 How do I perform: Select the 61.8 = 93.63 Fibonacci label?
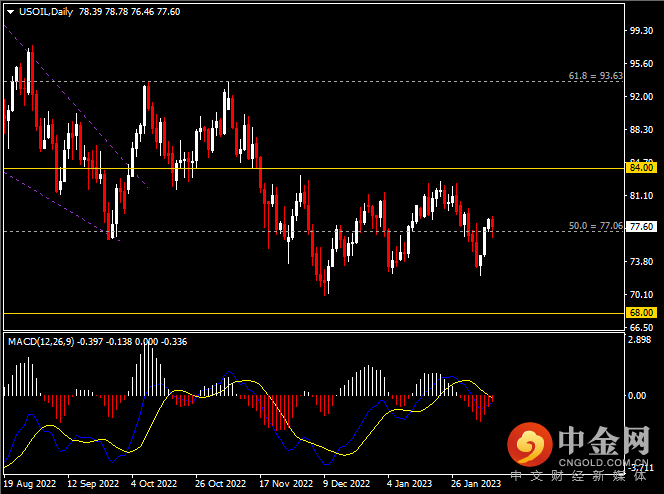tap(595, 75)
